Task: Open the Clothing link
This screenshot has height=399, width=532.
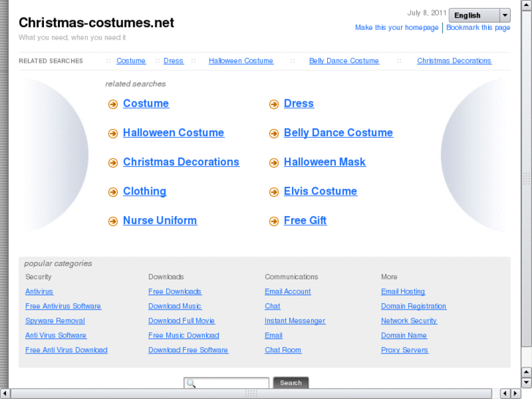Action: tap(145, 191)
